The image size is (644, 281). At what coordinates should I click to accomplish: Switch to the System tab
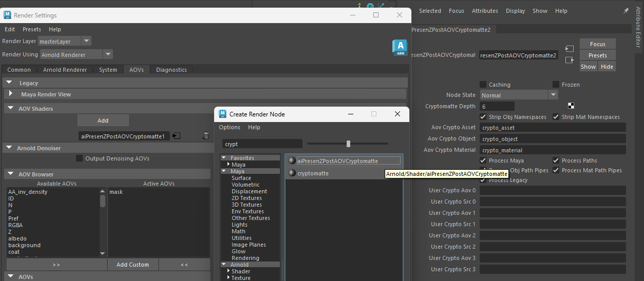[108, 70]
